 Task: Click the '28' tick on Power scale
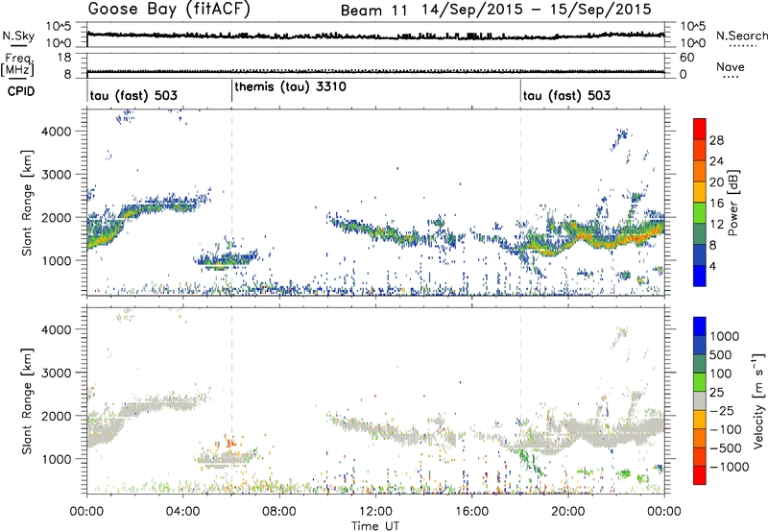[716, 140]
